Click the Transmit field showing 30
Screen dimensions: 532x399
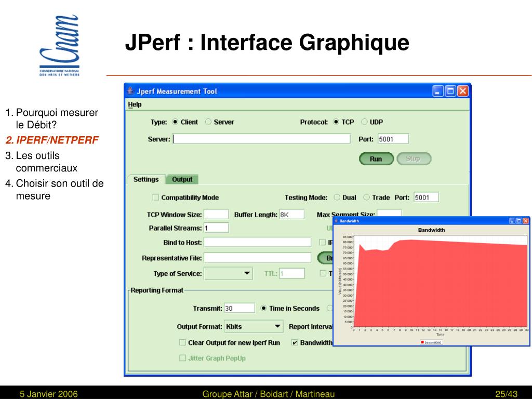[239, 308]
